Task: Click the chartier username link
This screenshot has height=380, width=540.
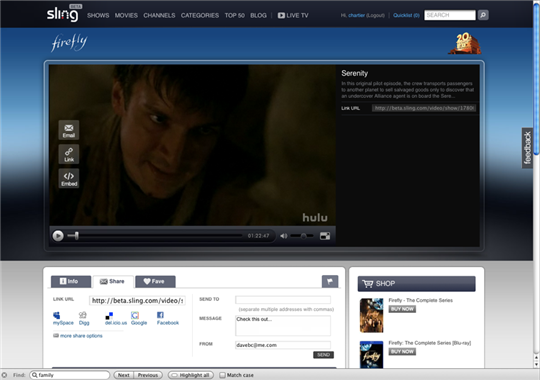Action: click(356, 15)
